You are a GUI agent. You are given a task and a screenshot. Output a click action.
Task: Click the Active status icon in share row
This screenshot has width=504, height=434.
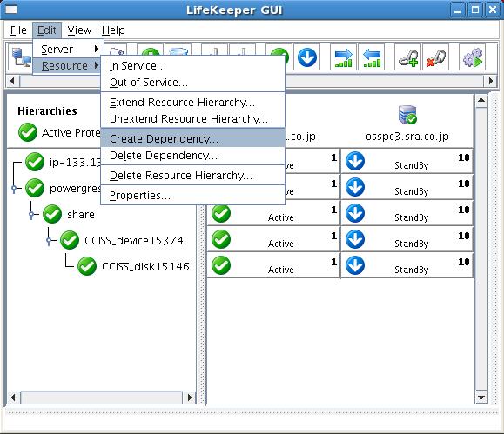coord(221,213)
